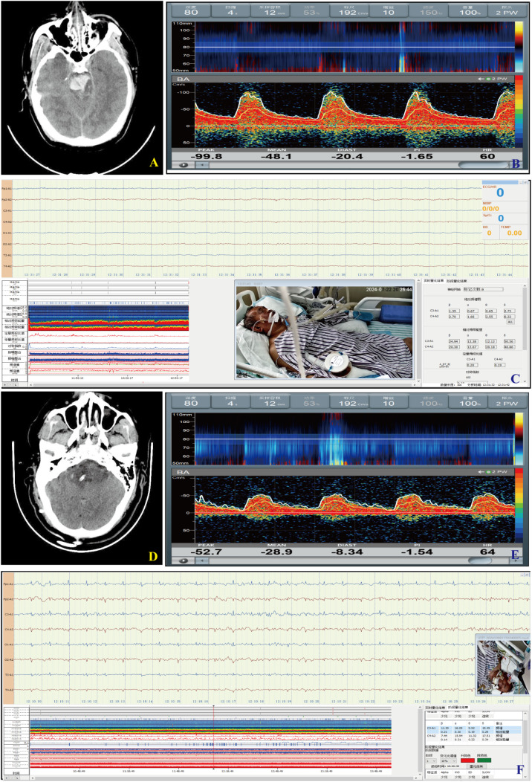Image resolution: width=532 pixels, height=782 pixels.
Task: Click input field at top of flat-EEG quantification panel
Action: pyautogui.click(x=483, y=288)
